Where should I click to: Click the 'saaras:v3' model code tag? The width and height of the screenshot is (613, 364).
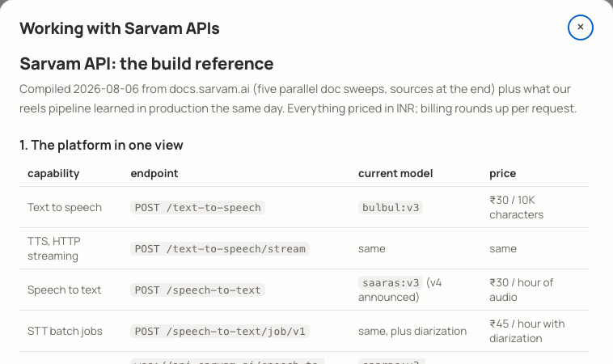391,282
